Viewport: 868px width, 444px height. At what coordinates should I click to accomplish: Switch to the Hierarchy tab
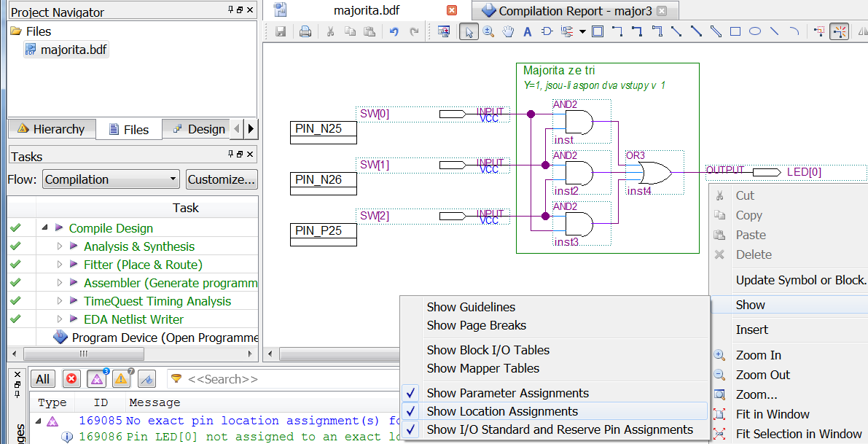[x=52, y=129]
